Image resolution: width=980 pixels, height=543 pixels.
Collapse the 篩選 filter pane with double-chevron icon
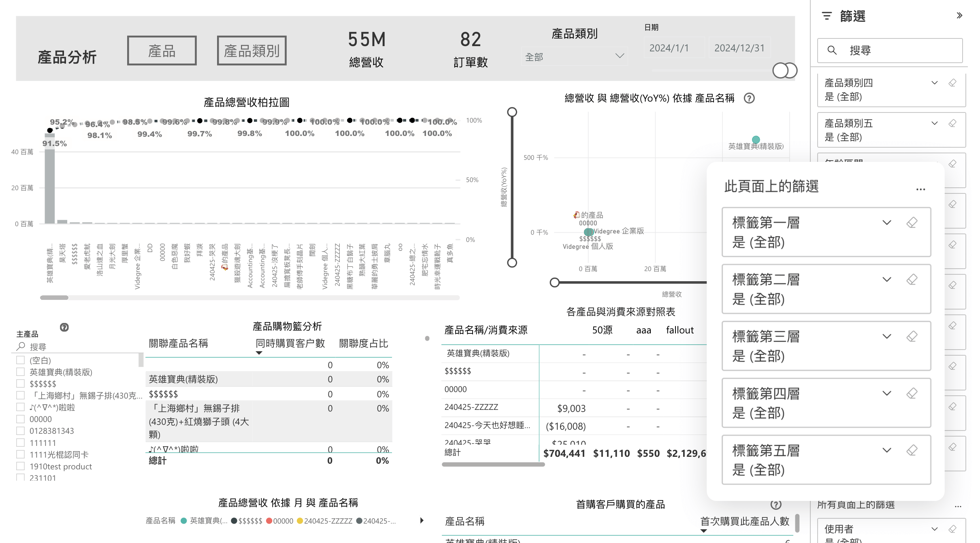(x=959, y=16)
